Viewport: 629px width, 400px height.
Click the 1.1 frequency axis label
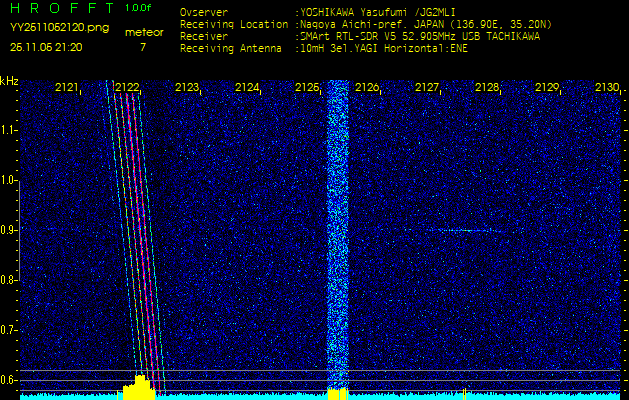[9, 130]
